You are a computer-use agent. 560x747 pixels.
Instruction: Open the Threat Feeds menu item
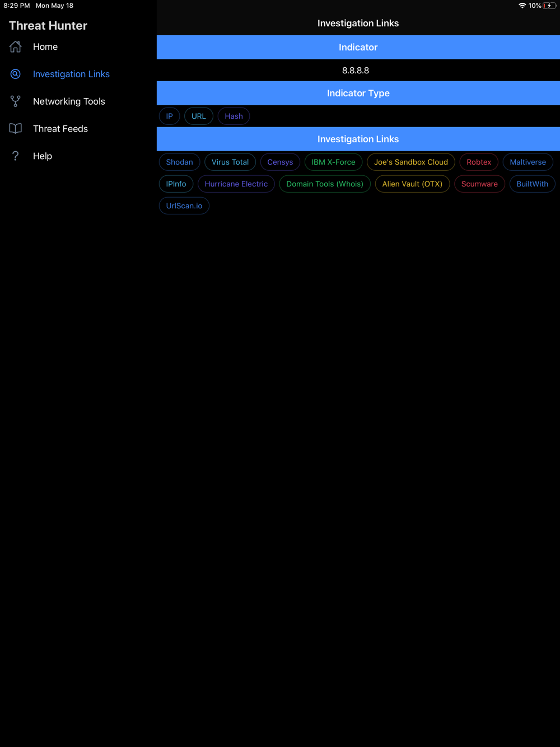click(60, 129)
